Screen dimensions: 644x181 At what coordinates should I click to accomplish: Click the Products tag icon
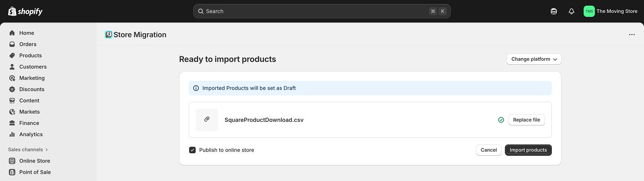[12, 56]
